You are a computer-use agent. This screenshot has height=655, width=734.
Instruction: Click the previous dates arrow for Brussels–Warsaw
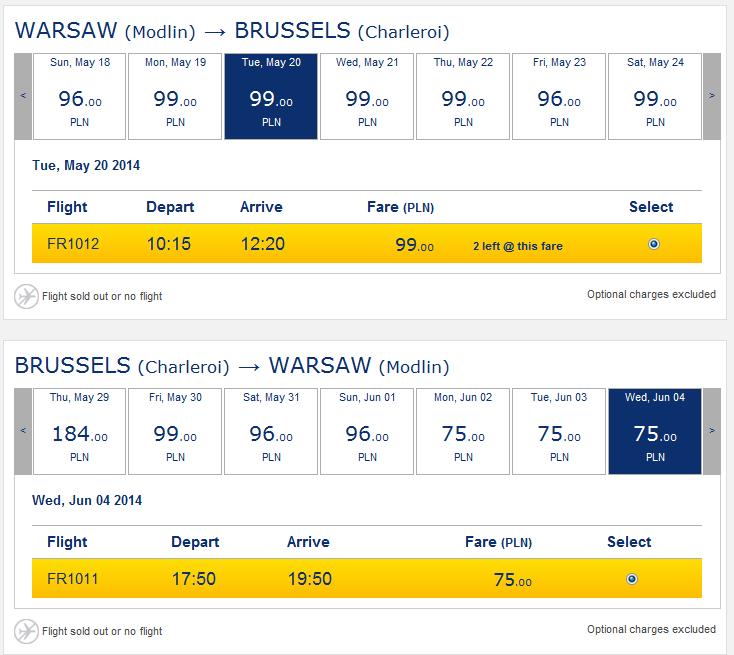point(23,431)
